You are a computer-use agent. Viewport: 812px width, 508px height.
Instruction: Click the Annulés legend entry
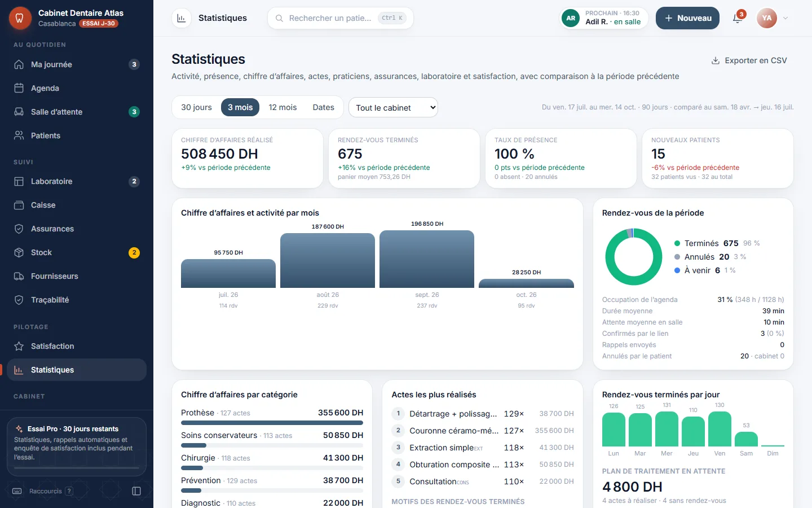[x=710, y=257]
